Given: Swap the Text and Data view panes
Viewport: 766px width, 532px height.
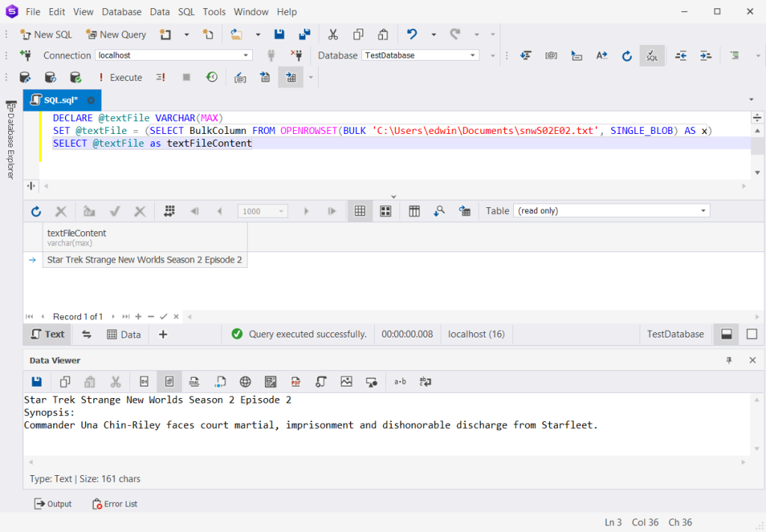Looking at the screenshot, I should pyautogui.click(x=87, y=334).
